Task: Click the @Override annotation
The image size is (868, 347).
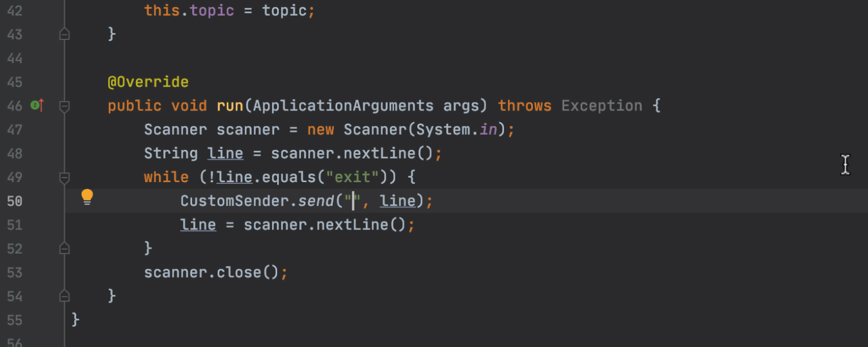Action: click(x=148, y=82)
